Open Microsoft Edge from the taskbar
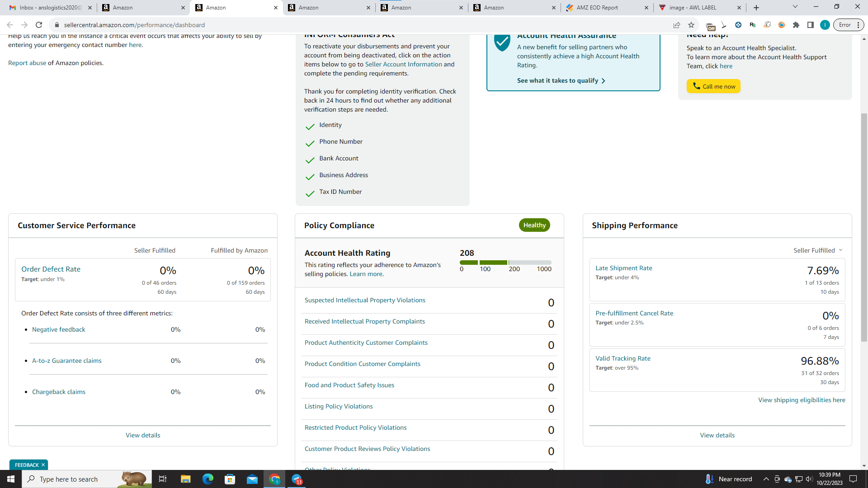The image size is (868, 488). [x=208, y=479]
